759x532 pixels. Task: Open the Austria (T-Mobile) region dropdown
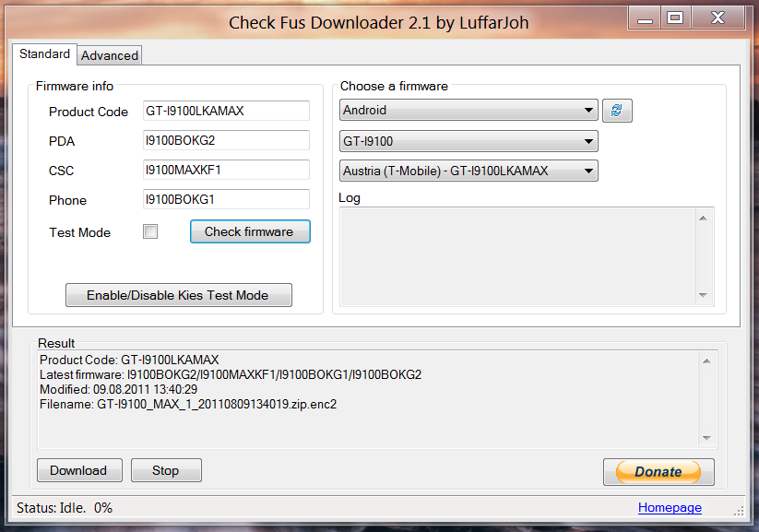pyautogui.click(x=468, y=171)
